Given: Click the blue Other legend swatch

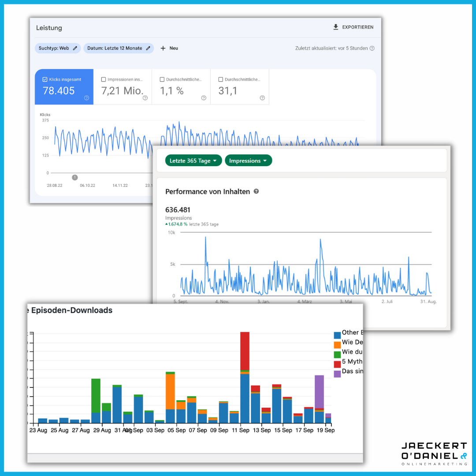Looking at the screenshot, I should pyautogui.click(x=337, y=335).
